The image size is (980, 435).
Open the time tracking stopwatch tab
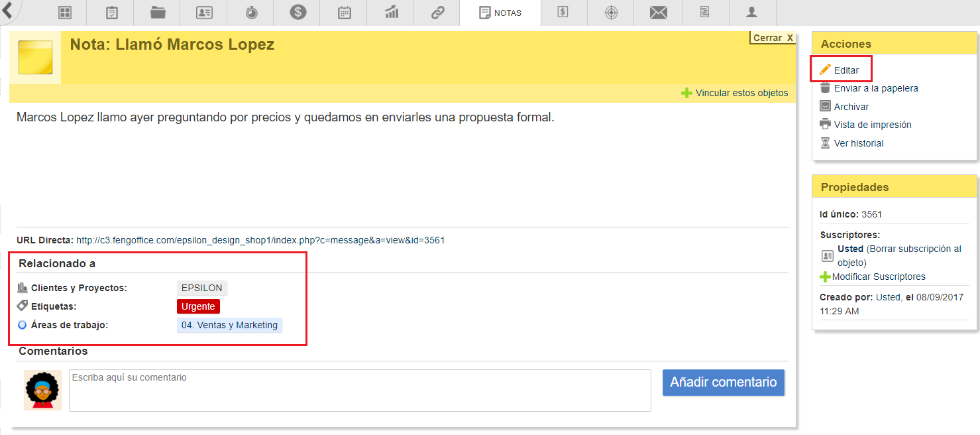[x=251, y=13]
